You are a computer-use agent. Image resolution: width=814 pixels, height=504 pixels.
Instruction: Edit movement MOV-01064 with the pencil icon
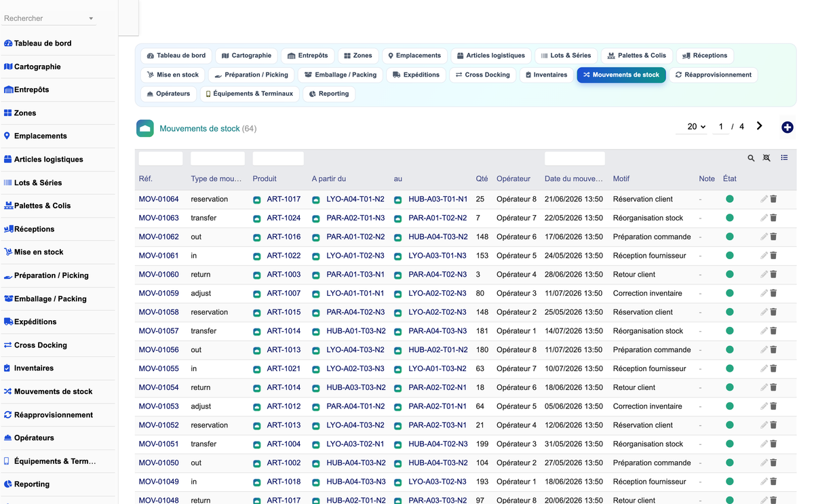pyautogui.click(x=764, y=199)
